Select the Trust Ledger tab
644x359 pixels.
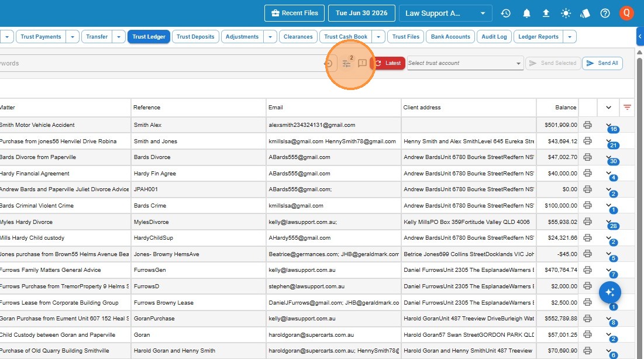click(x=149, y=37)
